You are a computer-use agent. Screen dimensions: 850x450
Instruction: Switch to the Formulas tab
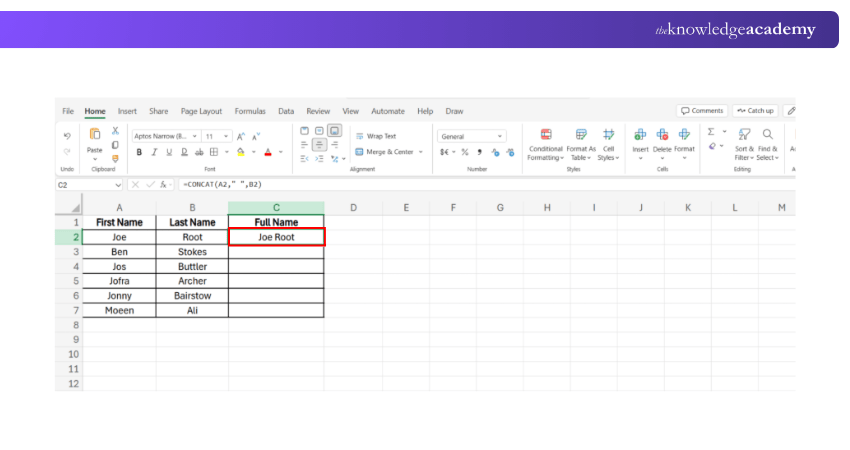point(250,111)
